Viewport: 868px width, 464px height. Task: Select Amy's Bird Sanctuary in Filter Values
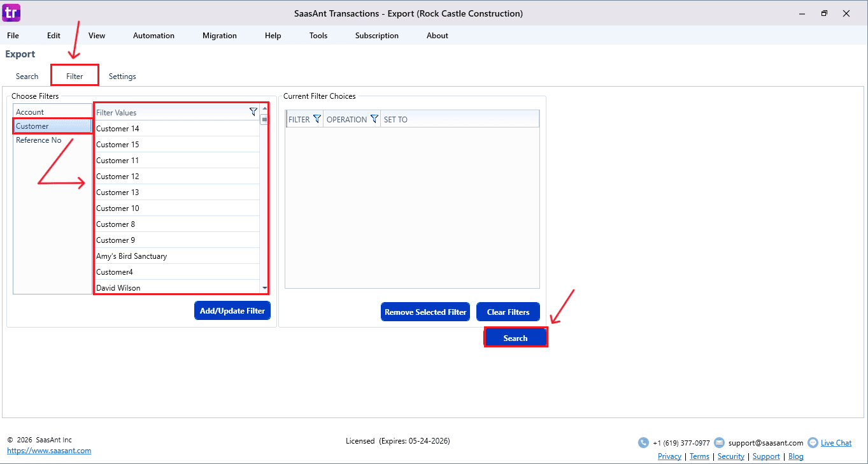coord(177,256)
